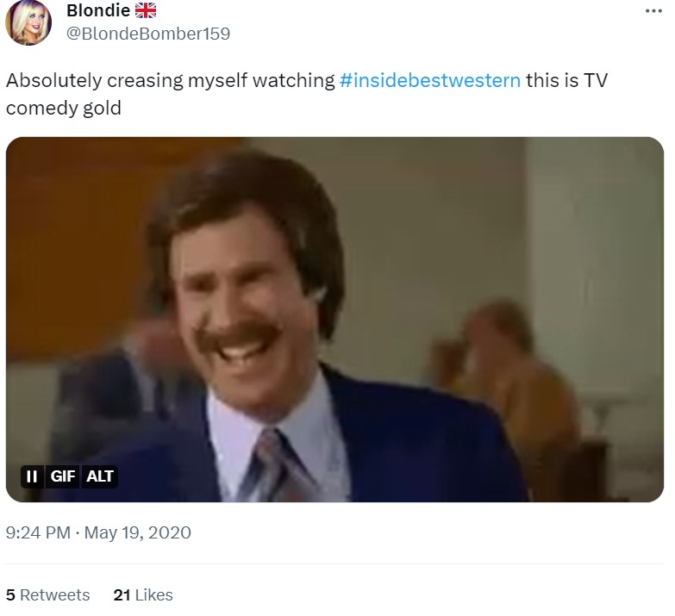This screenshot has height=616, width=675.
Task: View the 21 Likes list
Action: tap(143, 595)
